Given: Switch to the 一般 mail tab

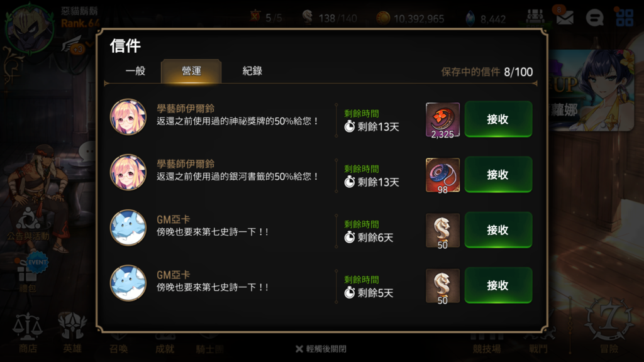Looking at the screenshot, I should (136, 71).
